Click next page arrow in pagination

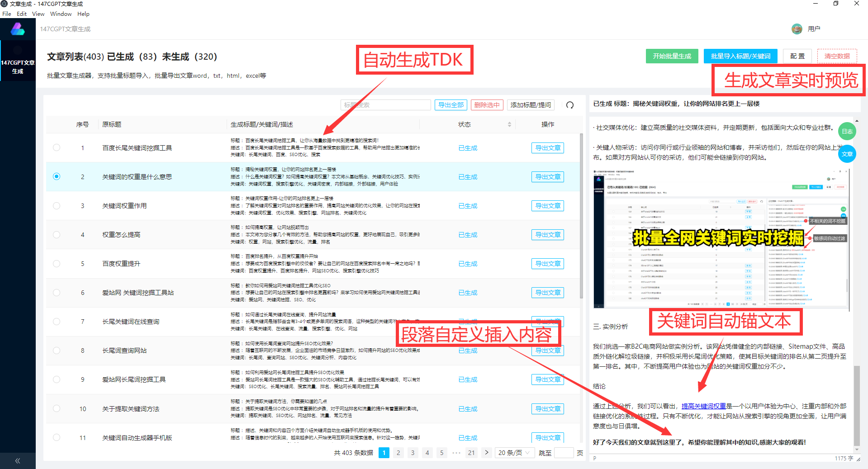click(x=487, y=452)
